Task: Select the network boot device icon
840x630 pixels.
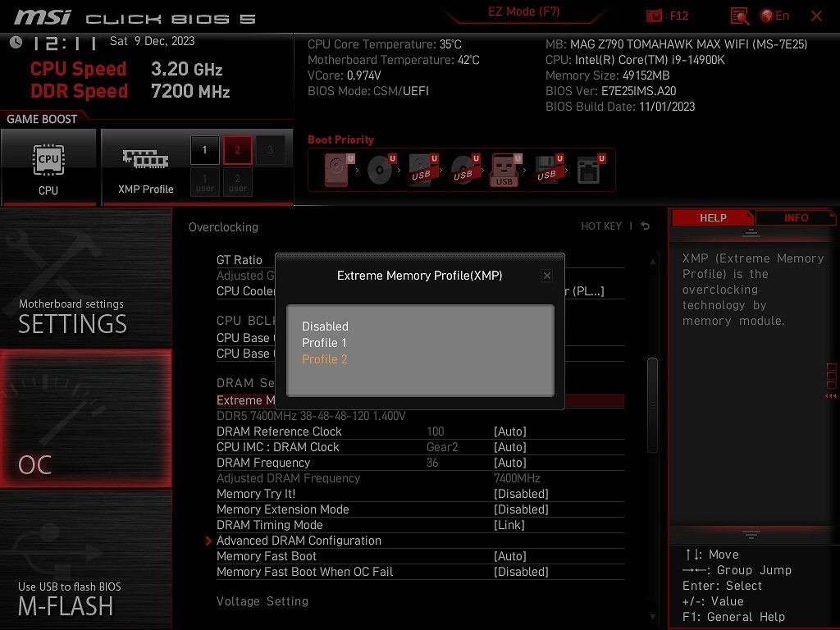Action: [x=589, y=170]
